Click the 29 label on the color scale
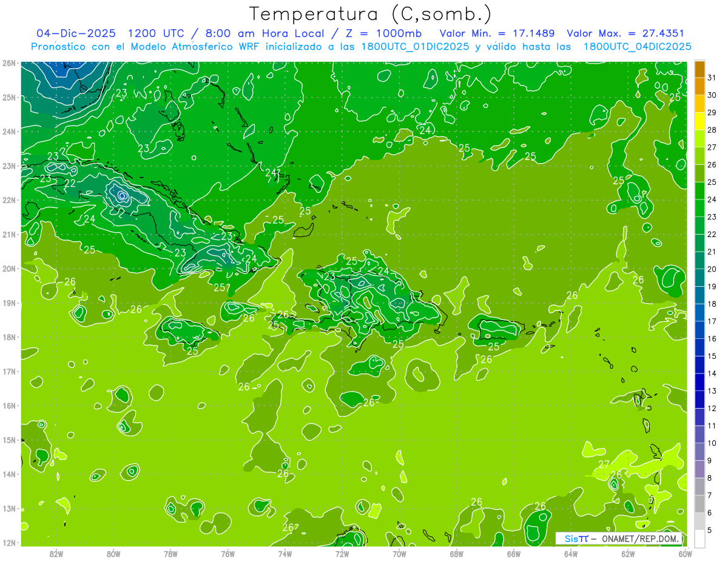 pos(712,112)
